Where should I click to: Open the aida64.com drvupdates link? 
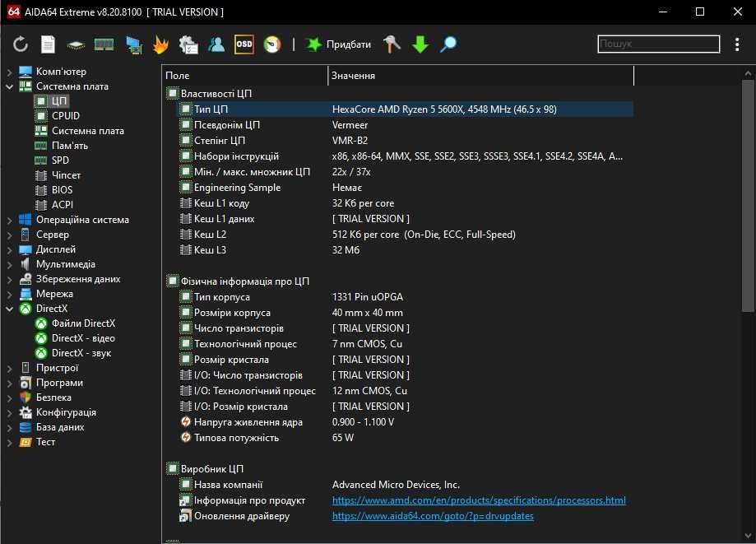click(x=433, y=516)
